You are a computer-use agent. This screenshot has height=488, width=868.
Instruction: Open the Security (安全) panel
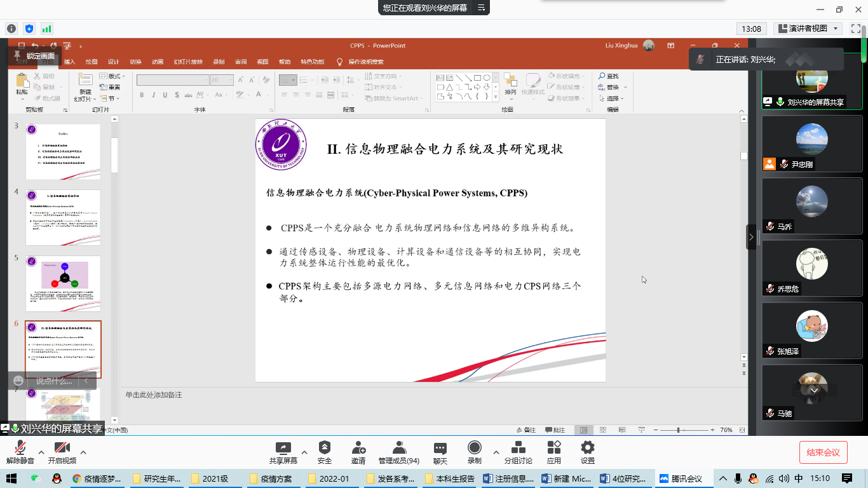(x=324, y=452)
